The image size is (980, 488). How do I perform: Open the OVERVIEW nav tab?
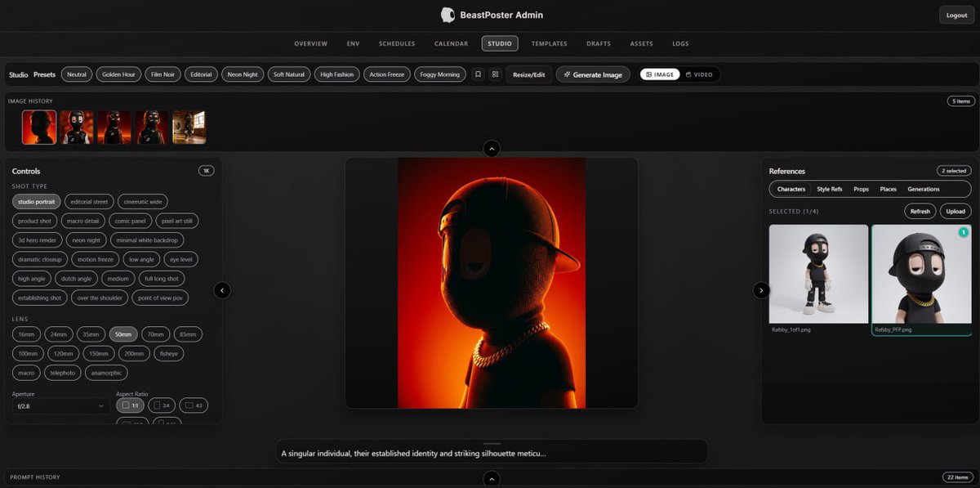point(310,43)
